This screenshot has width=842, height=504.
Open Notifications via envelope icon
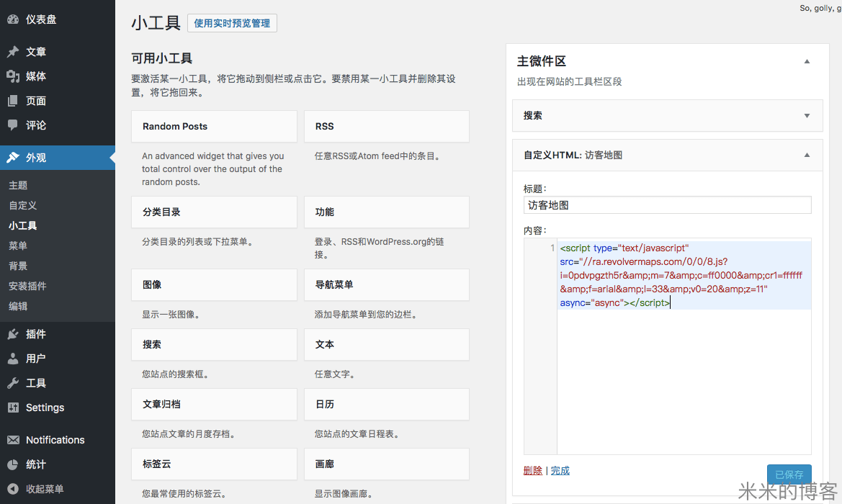tap(13, 439)
